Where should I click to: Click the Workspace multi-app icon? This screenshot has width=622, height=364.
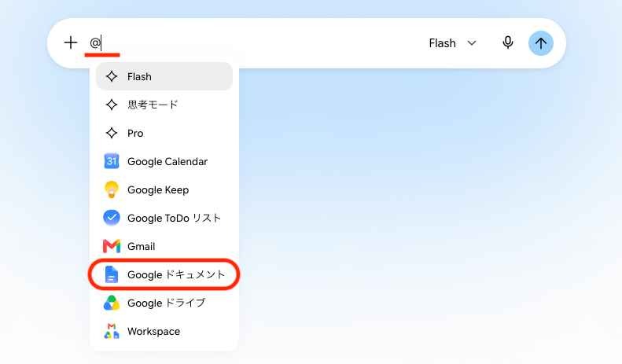tap(112, 331)
